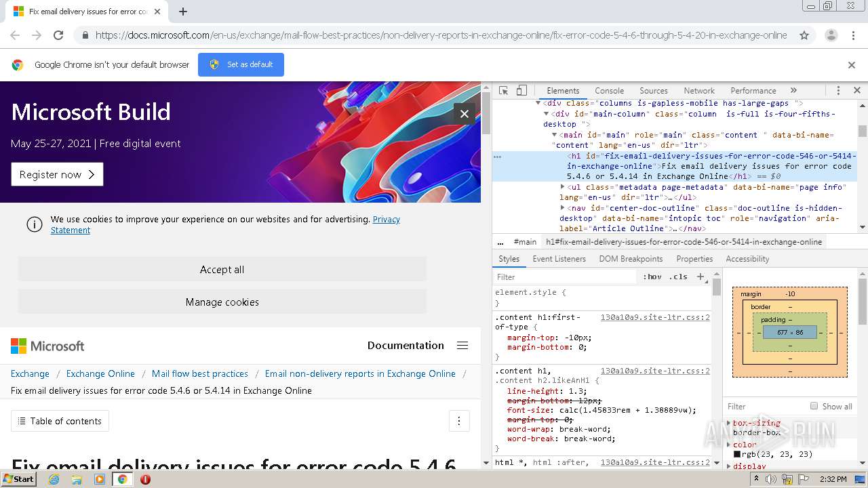Click the taskbar volume speaker icon
This screenshot has height=488, width=868.
coord(771,479)
